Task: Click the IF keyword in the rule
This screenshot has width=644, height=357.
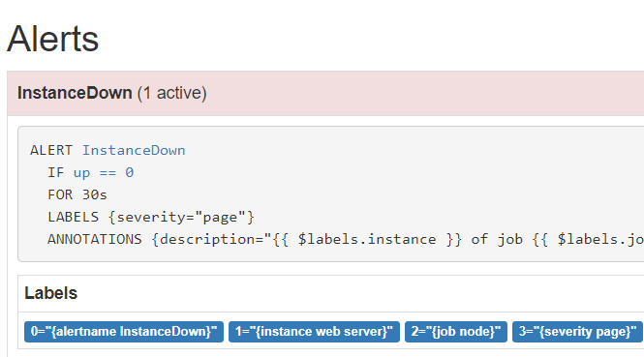Action: pos(56,172)
